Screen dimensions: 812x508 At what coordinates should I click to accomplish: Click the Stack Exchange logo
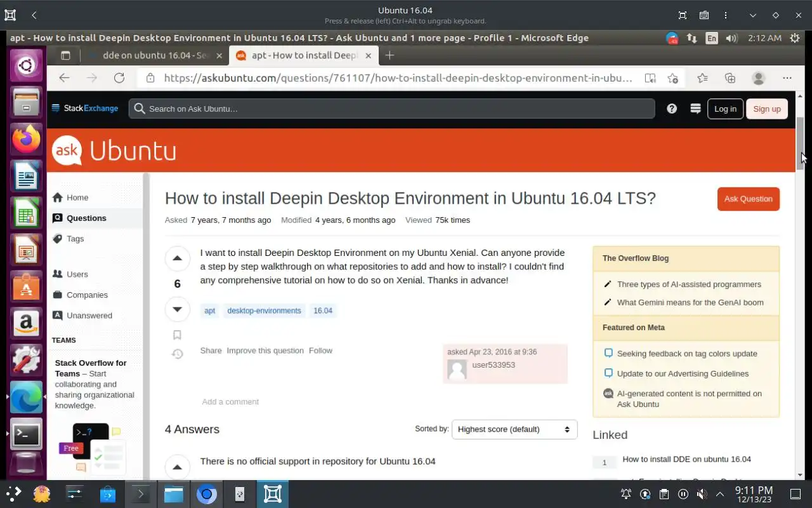(85, 109)
